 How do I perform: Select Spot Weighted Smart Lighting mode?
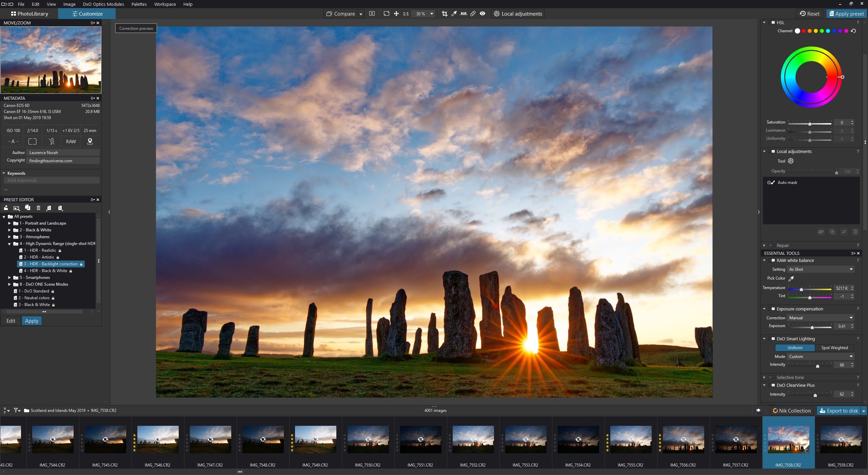[x=834, y=348]
